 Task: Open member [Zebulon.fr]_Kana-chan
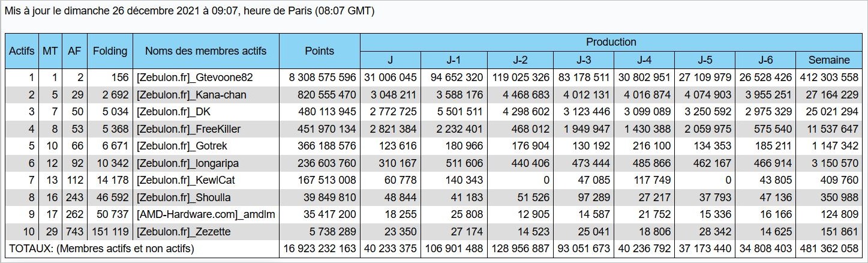pyautogui.click(x=191, y=95)
